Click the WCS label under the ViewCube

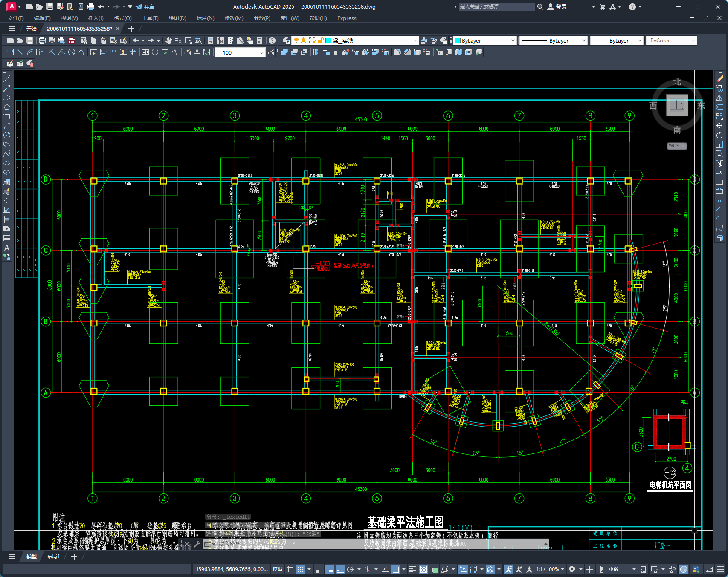click(x=676, y=146)
